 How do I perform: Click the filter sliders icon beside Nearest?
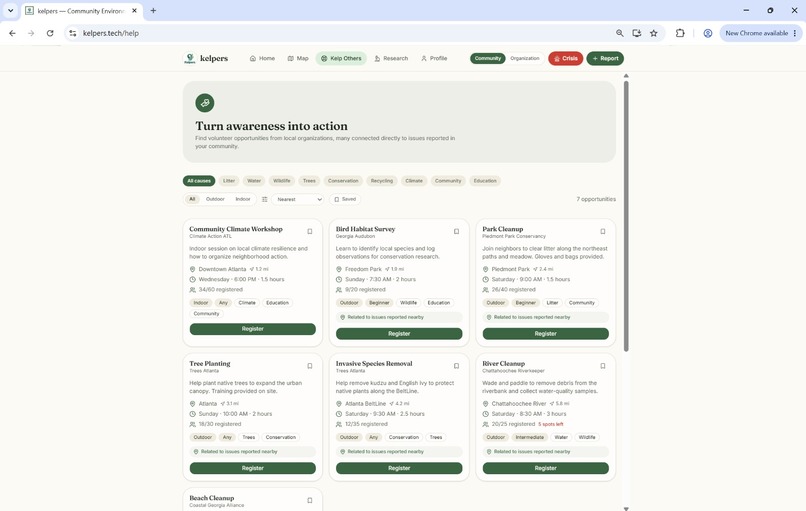pos(265,199)
